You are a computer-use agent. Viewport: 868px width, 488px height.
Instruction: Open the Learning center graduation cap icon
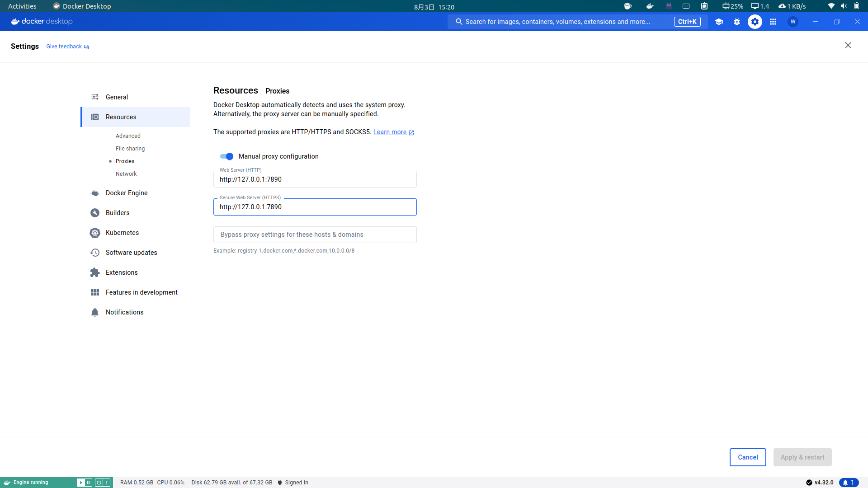[x=719, y=22]
